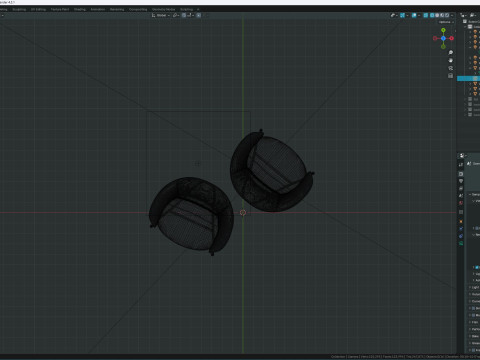Screen dimensions: 480x360
Task: Click the red X axis on the navigation gizmo
Action: [452, 38]
